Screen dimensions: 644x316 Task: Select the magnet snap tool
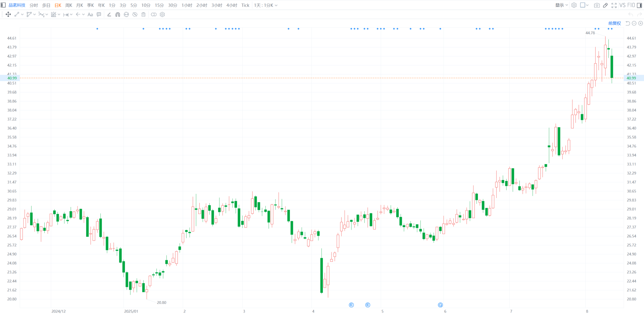[x=118, y=15]
